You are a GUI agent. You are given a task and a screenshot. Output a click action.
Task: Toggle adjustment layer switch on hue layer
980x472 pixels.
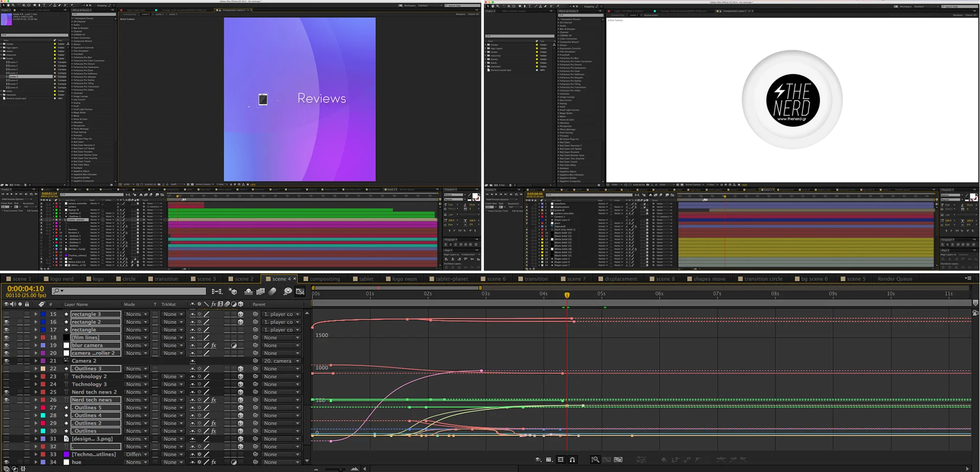pyautogui.click(x=234, y=462)
